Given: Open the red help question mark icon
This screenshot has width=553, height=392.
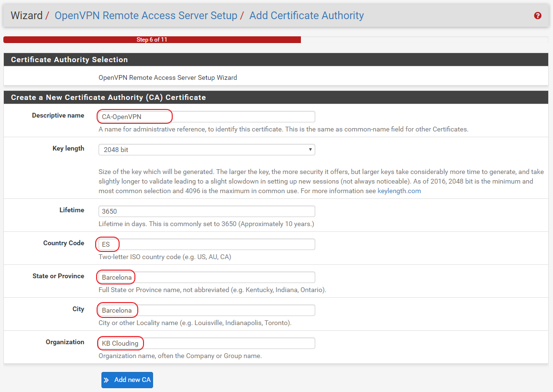Looking at the screenshot, I should click(x=538, y=15).
